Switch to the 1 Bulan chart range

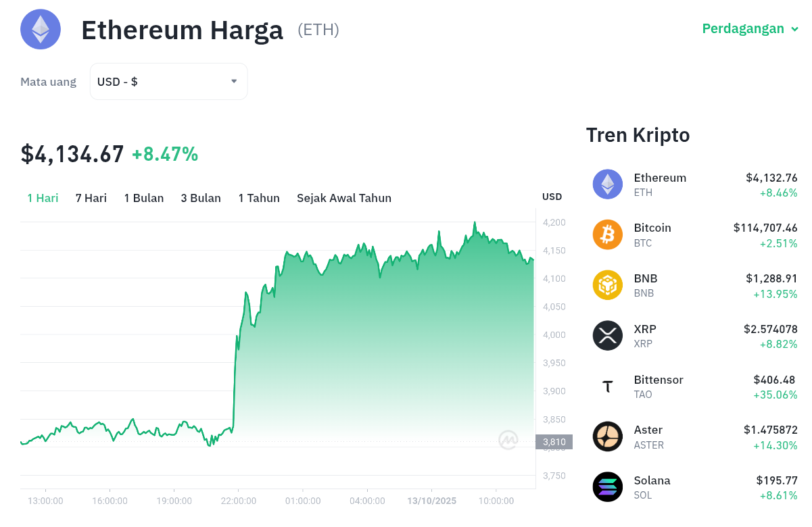click(x=144, y=198)
